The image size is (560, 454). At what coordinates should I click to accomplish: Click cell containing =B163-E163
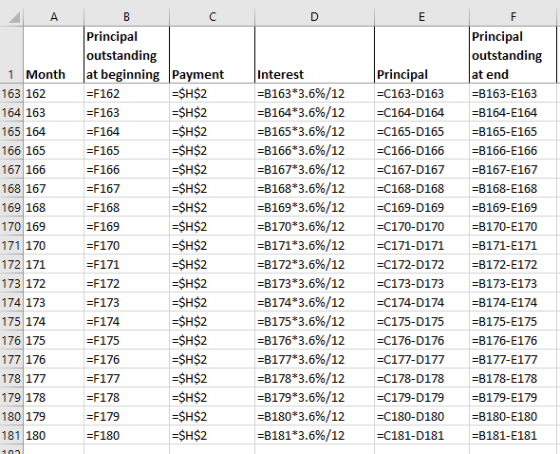(x=513, y=94)
